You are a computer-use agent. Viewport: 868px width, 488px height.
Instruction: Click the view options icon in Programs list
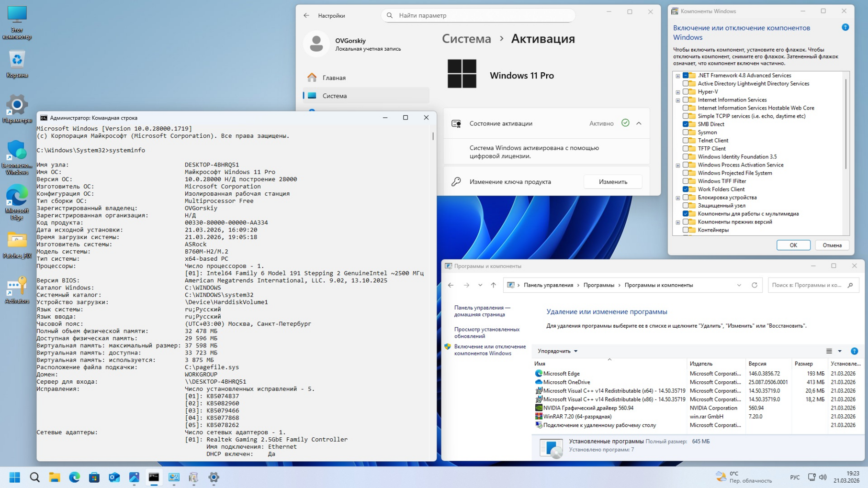[x=829, y=351]
